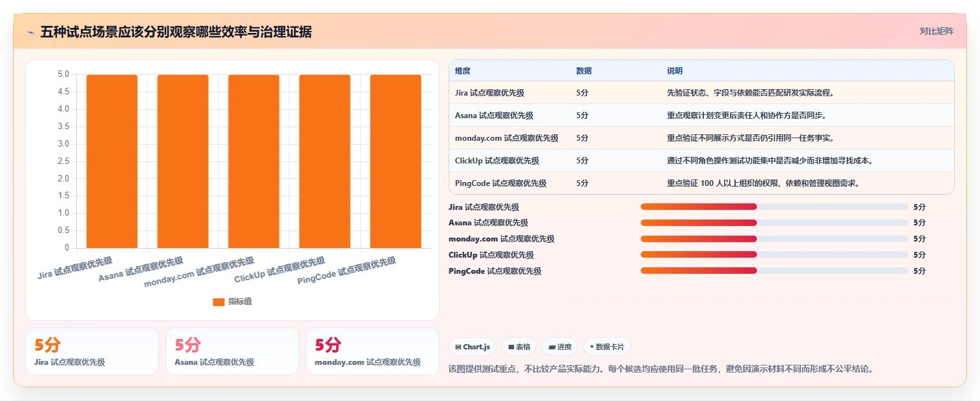The image size is (980, 401).
Task: Open the monday.com 5分 stat card
Action: coord(372,351)
